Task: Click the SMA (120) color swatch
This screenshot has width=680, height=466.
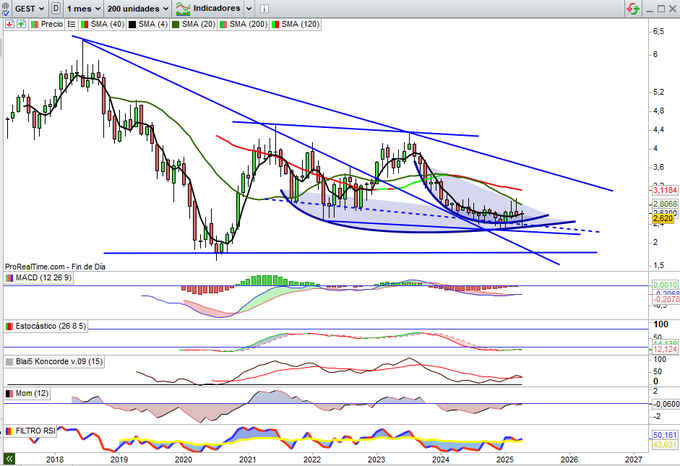Action: 275,24
